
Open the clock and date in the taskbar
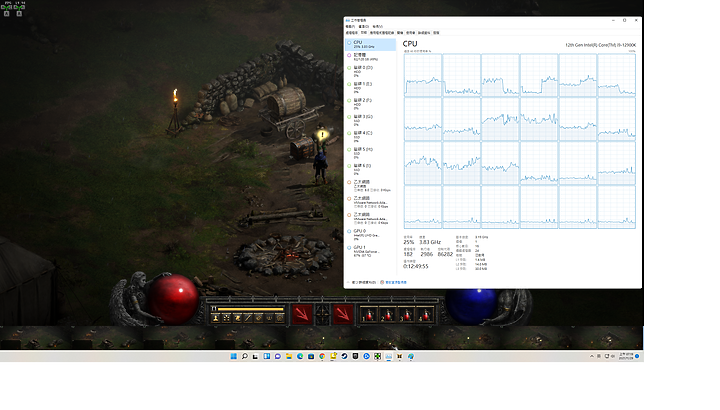tap(626, 356)
